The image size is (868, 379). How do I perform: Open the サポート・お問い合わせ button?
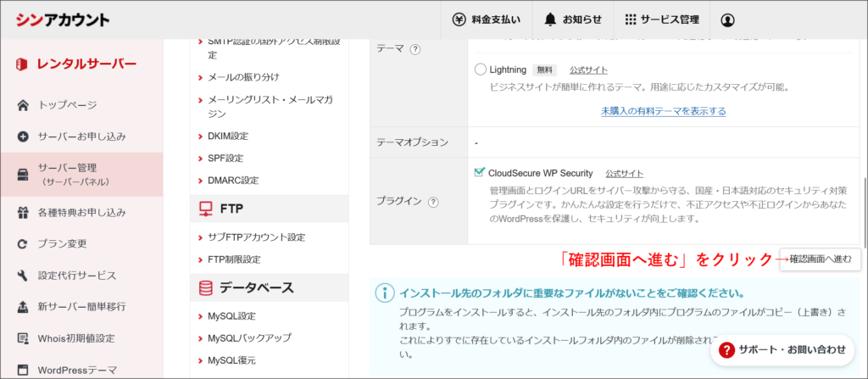tap(782, 349)
